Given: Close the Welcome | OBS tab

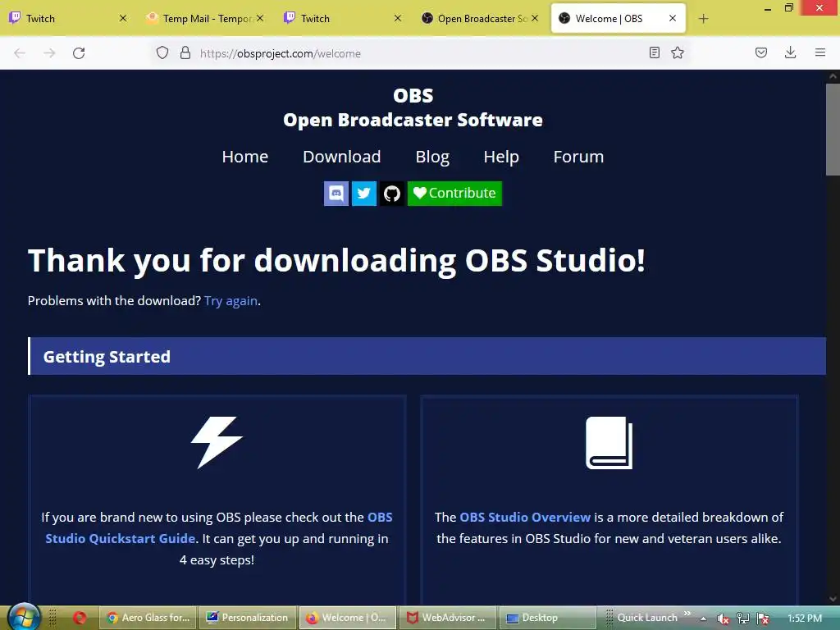Looking at the screenshot, I should [673, 18].
